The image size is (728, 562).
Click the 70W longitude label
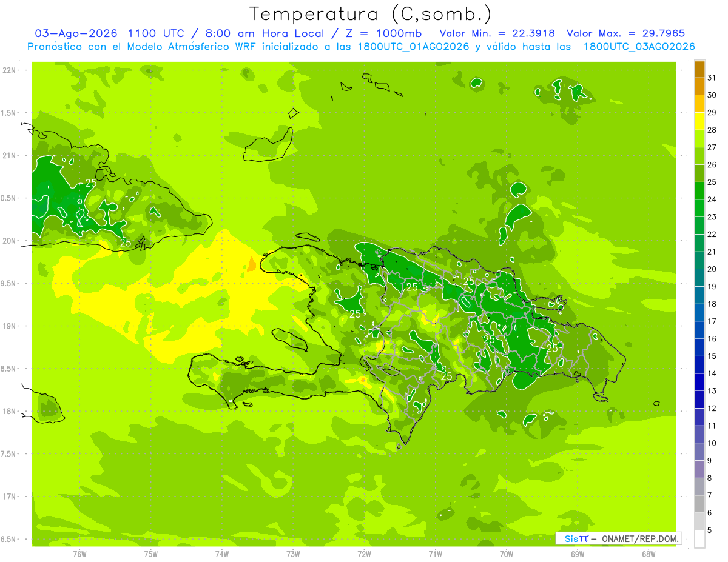(507, 554)
